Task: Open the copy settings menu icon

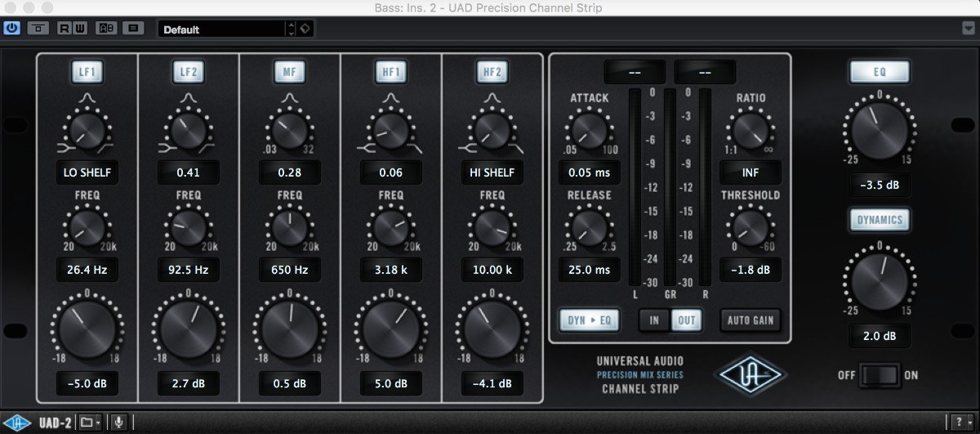Action: (x=134, y=29)
